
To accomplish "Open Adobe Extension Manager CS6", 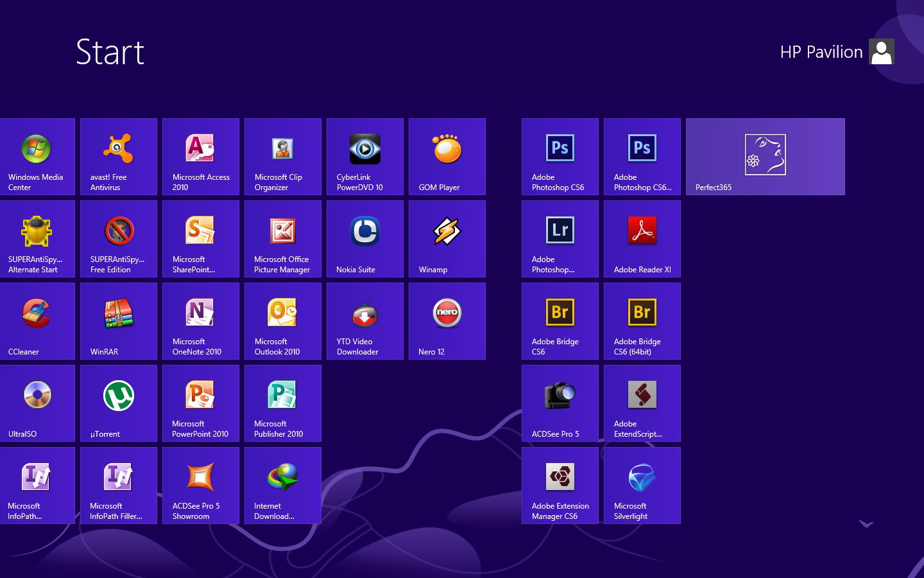I will point(560,486).
